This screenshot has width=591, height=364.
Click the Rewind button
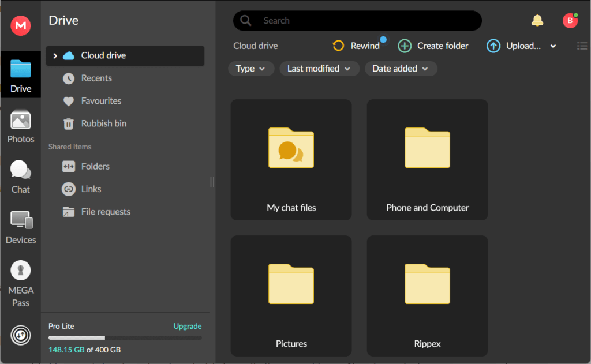click(356, 46)
